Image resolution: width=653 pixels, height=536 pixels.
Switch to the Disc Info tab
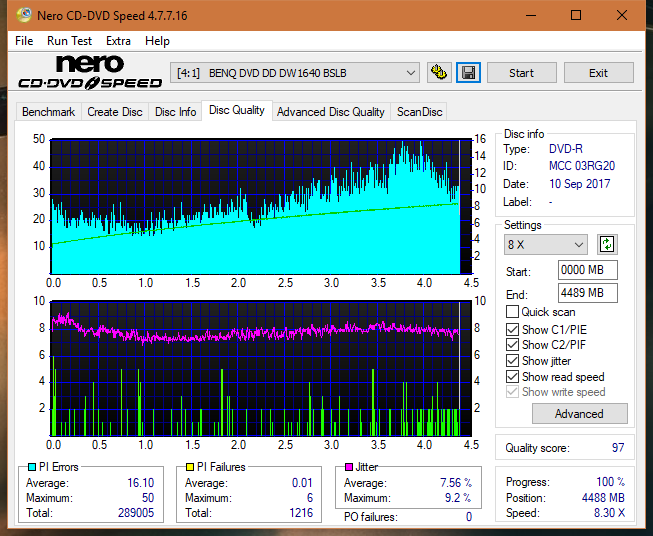click(x=175, y=112)
